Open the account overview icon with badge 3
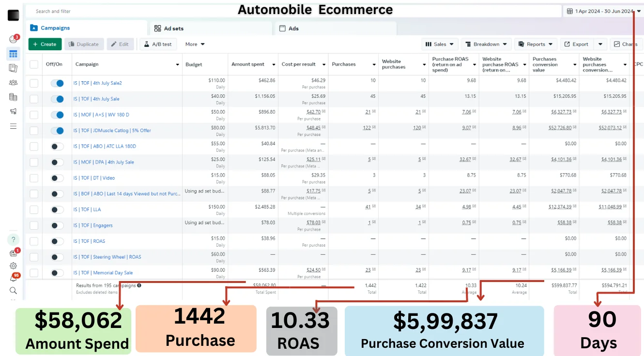The width and height of the screenshot is (644, 356). 13,39
